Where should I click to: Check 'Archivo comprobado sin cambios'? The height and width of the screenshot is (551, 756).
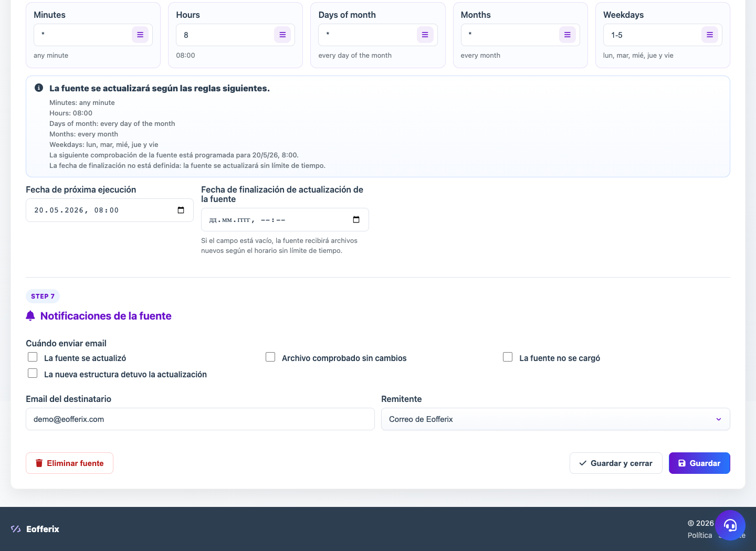tap(270, 357)
